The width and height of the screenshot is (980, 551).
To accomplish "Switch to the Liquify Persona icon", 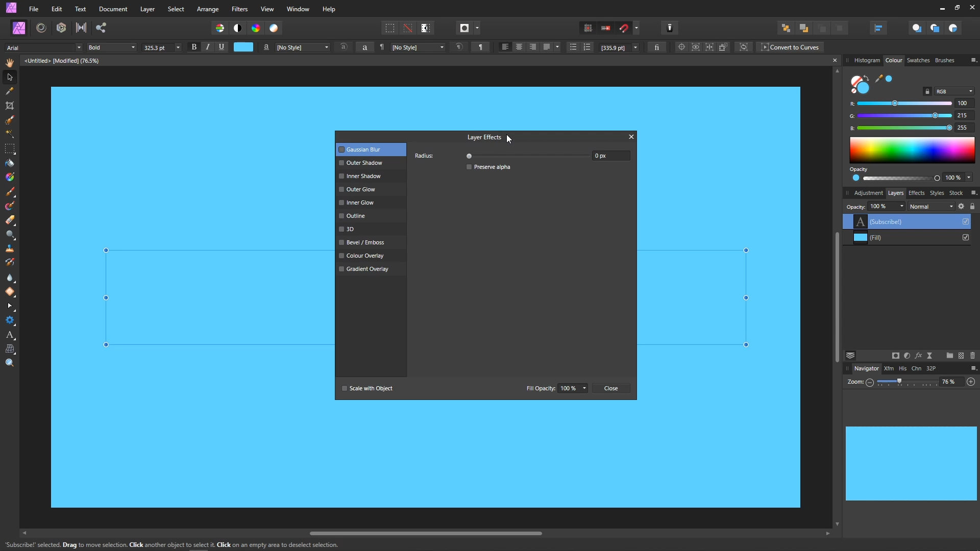I will tap(41, 28).
